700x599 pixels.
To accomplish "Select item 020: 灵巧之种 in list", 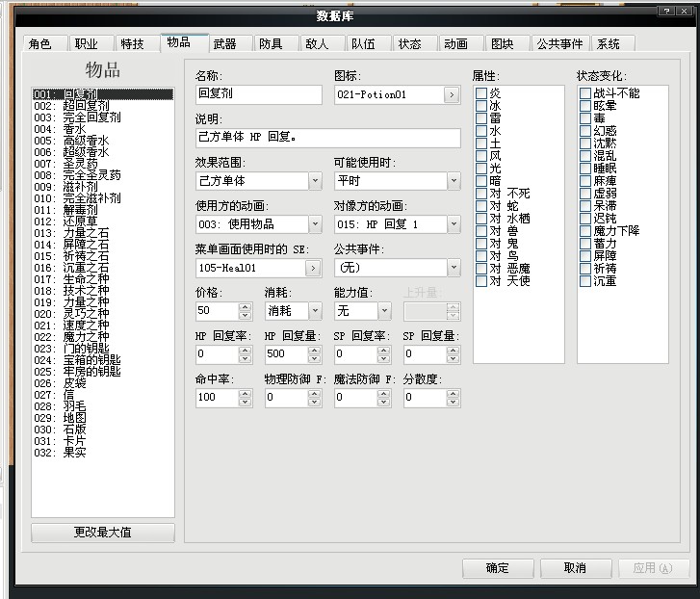I will (x=102, y=314).
